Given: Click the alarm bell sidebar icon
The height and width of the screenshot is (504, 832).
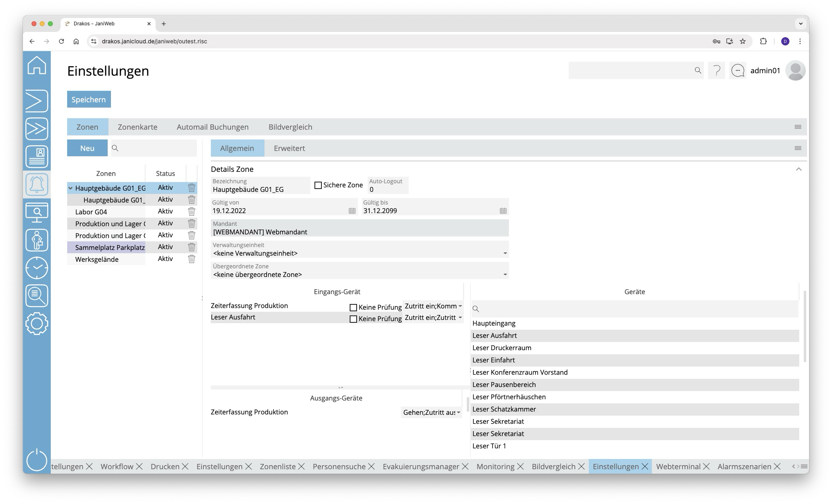Looking at the screenshot, I should [37, 184].
